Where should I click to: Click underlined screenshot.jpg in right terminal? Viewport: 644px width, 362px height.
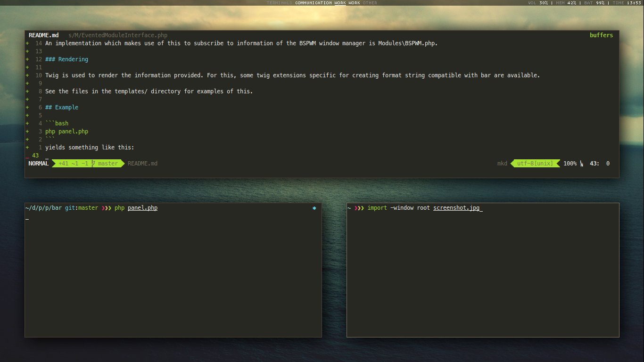[456, 208]
